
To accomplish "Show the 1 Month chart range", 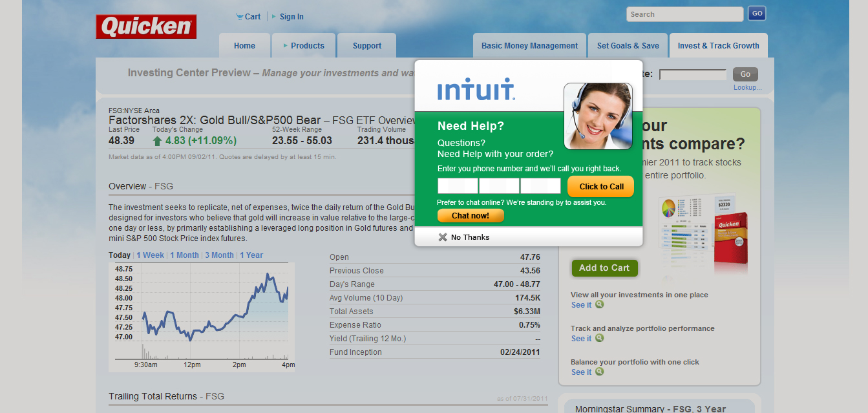I will (x=184, y=255).
